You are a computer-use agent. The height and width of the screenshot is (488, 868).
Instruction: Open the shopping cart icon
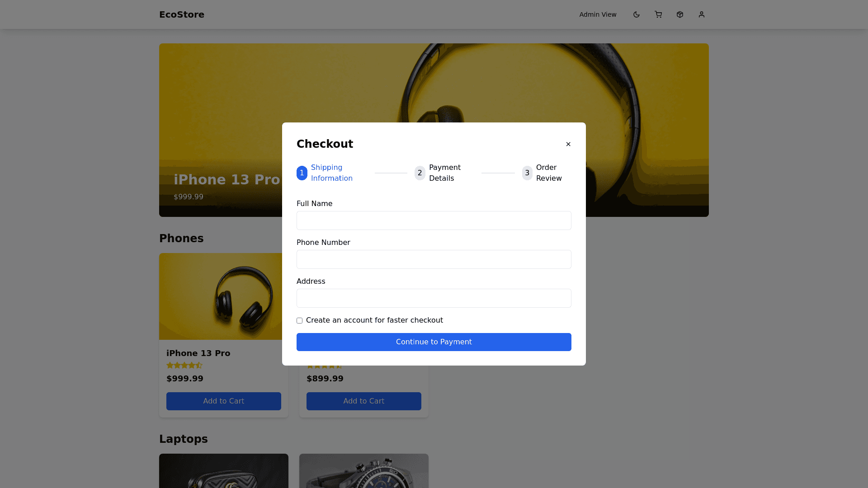[x=658, y=14]
